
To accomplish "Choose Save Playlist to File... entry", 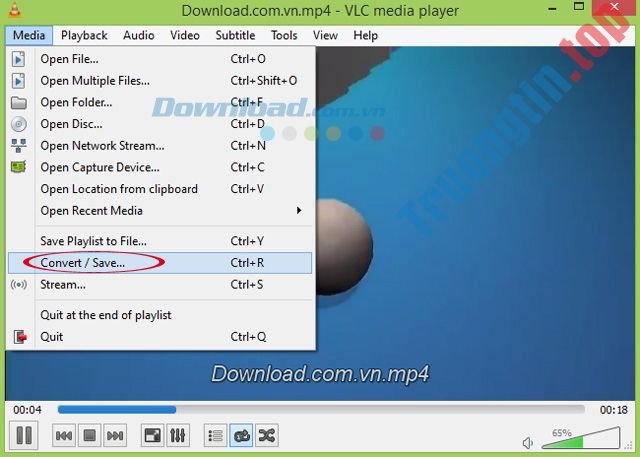I will pyautogui.click(x=160, y=241).
